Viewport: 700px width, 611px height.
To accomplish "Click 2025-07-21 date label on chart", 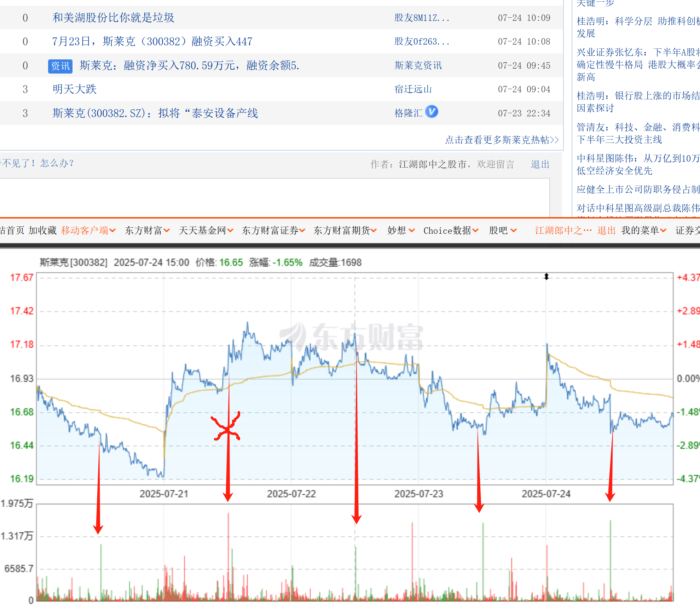I will coord(164,494).
